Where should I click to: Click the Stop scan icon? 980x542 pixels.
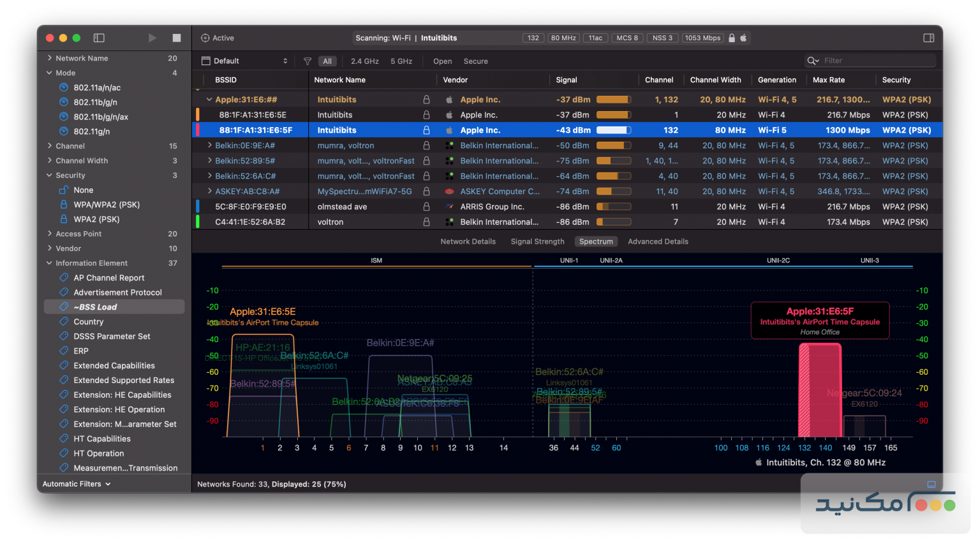click(177, 38)
